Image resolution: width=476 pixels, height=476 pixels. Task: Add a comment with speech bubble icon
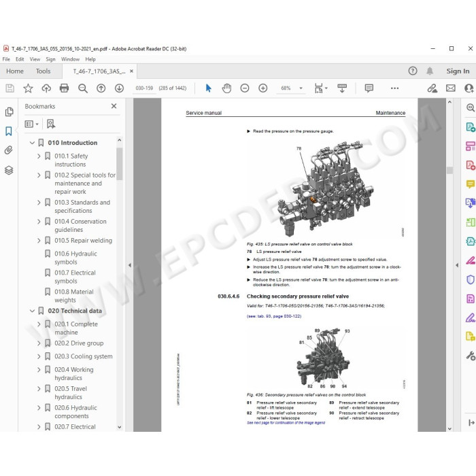point(369,88)
